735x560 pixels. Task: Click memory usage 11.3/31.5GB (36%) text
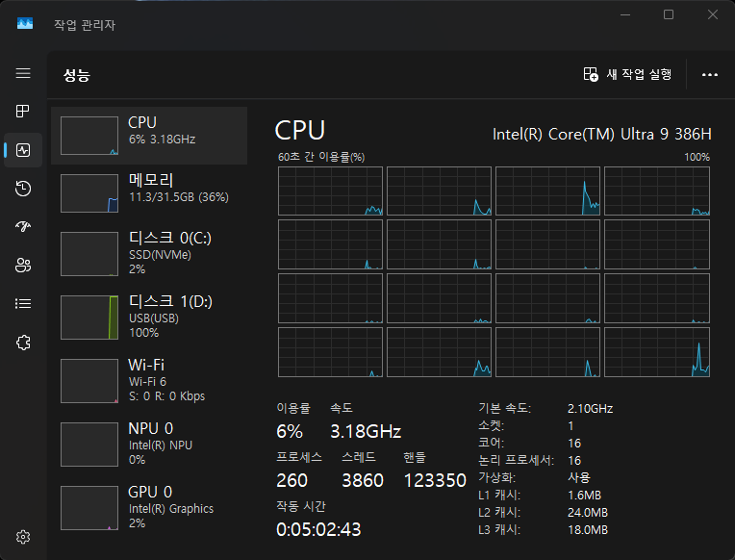(x=179, y=197)
